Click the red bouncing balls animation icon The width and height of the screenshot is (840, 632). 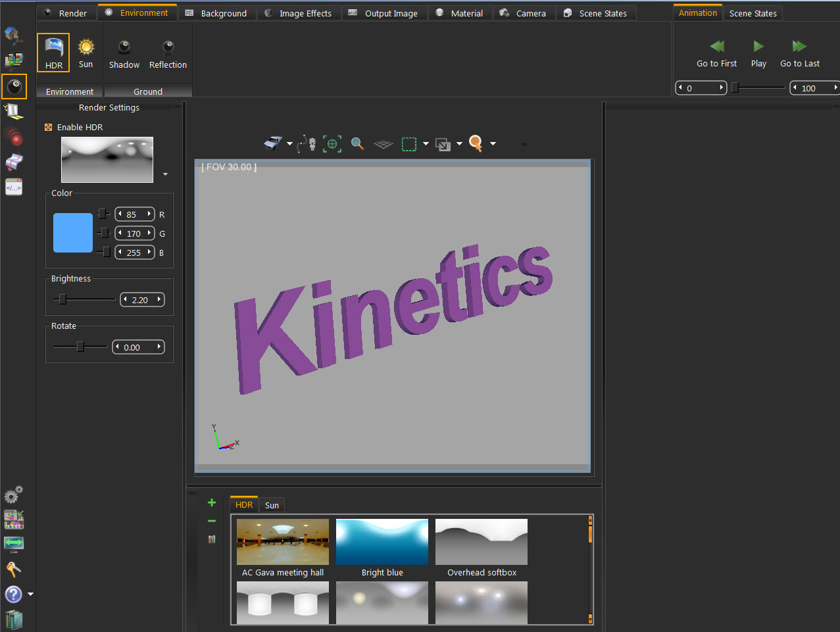(13, 136)
